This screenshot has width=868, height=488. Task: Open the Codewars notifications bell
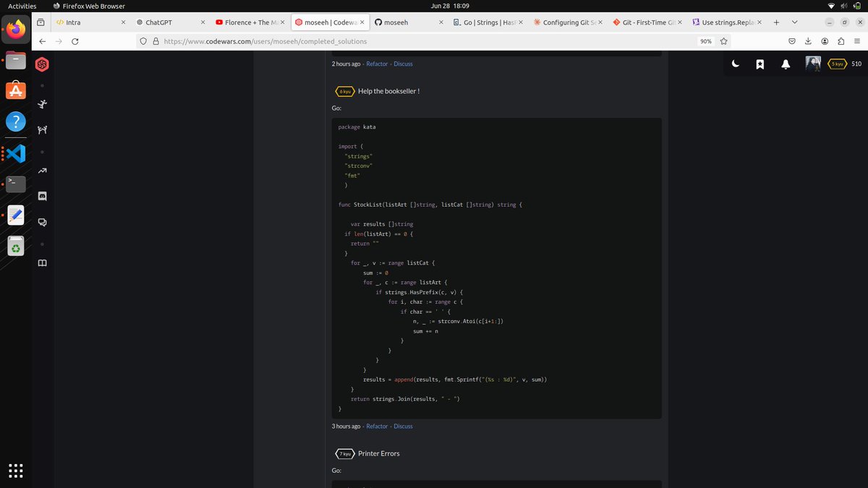(x=784, y=64)
